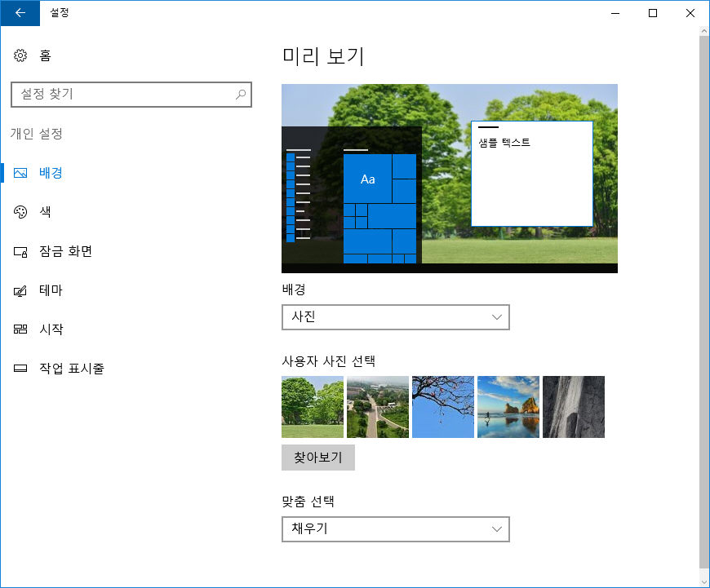Focus the 설정 찾기 search field
Screen dimensions: 710x588
point(131,95)
